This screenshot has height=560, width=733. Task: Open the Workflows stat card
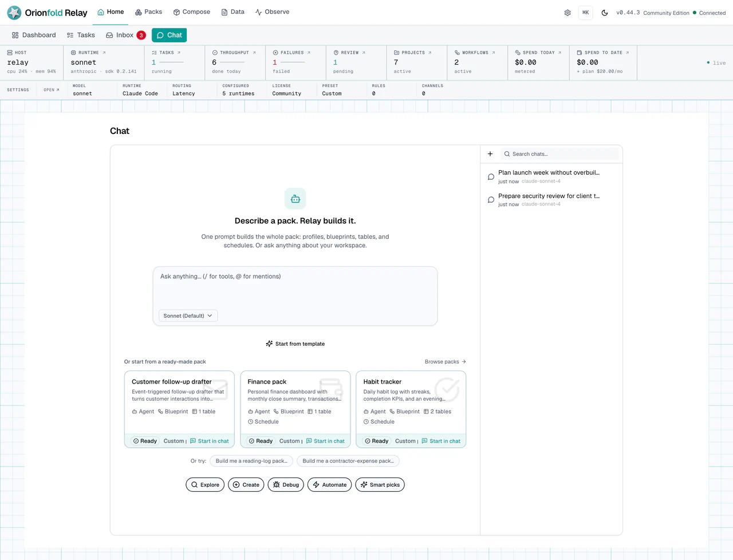tap(478, 62)
